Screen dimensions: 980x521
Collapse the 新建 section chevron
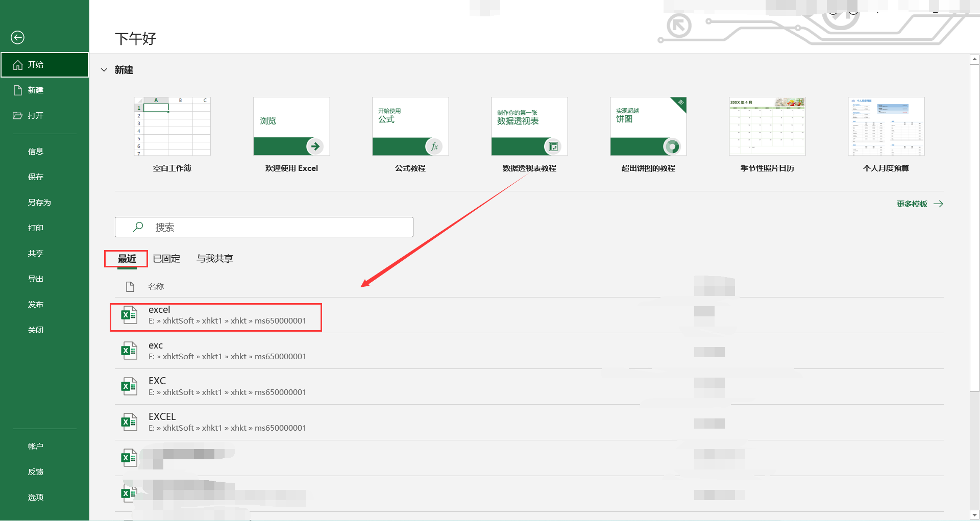[104, 70]
